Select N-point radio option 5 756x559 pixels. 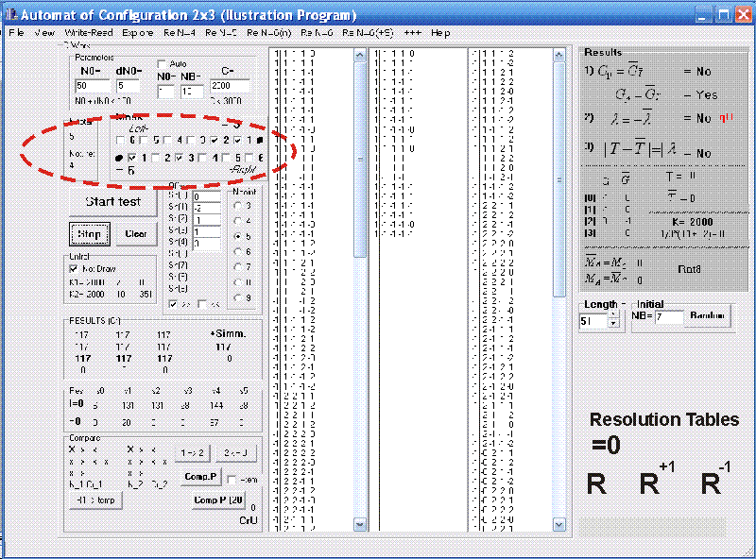tap(237, 237)
